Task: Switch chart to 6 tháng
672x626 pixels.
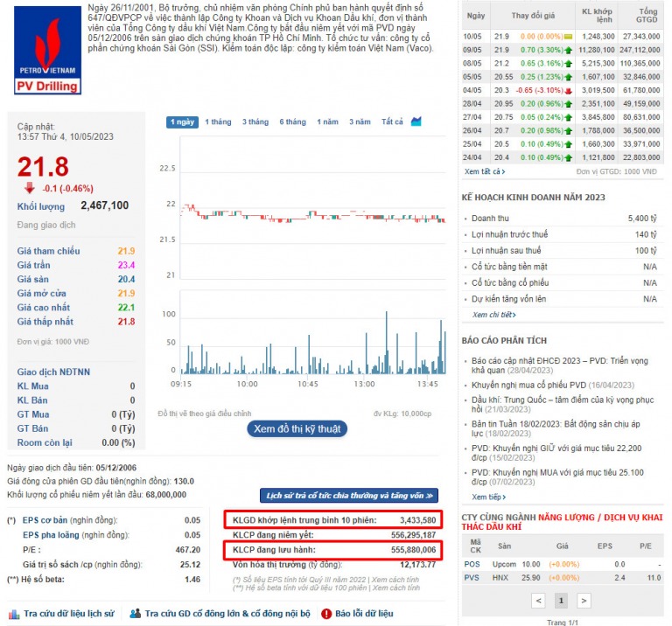Action: tap(293, 122)
